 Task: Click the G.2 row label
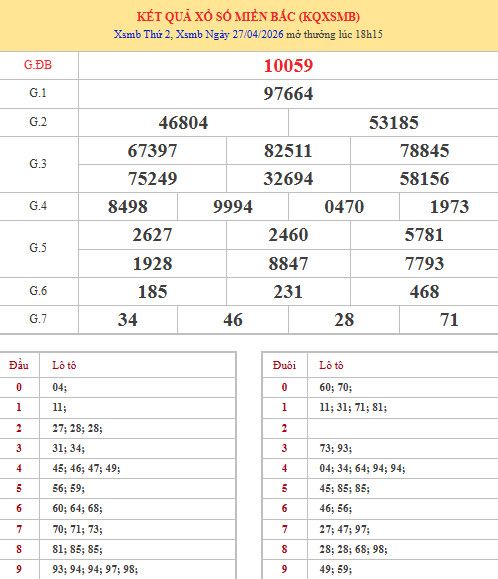pos(38,121)
